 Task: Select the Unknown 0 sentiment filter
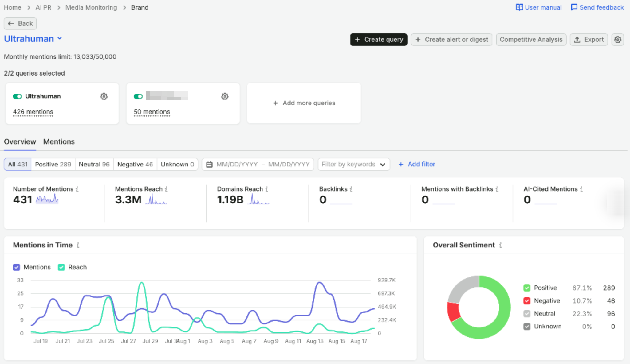pyautogui.click(x=177, y=164)
